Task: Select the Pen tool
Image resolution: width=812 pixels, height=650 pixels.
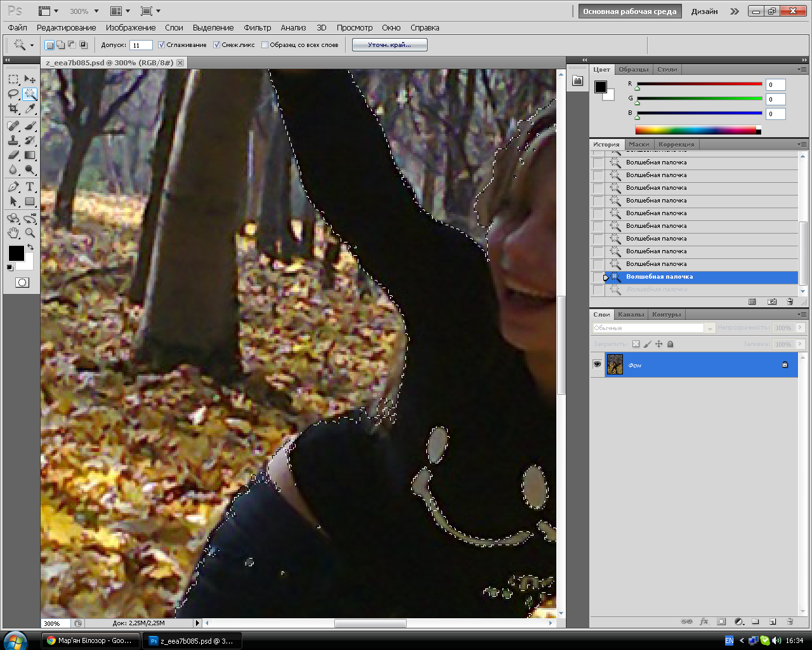Action: [x=13, y=187]
